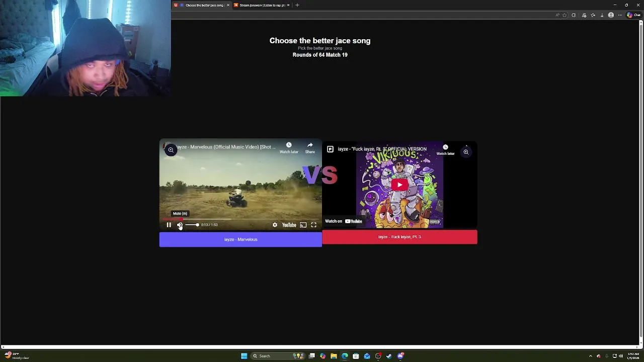Open a new browser tab

297,5
